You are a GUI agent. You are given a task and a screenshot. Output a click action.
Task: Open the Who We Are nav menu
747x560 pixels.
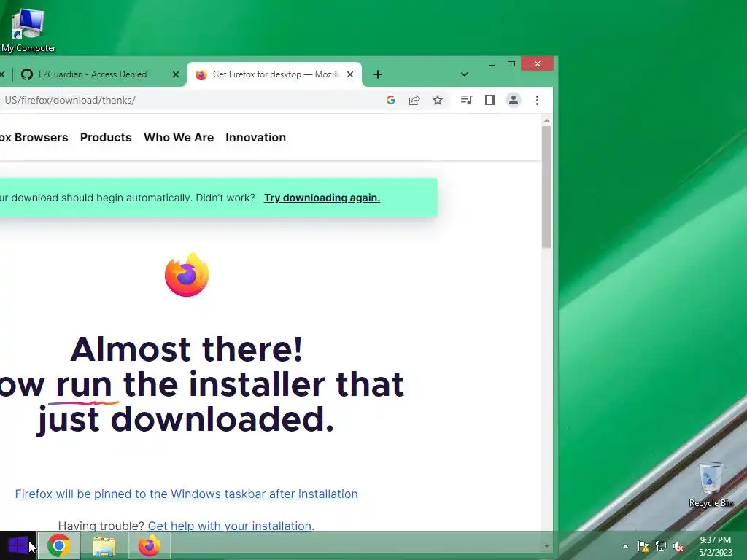[x=179, y=138]
